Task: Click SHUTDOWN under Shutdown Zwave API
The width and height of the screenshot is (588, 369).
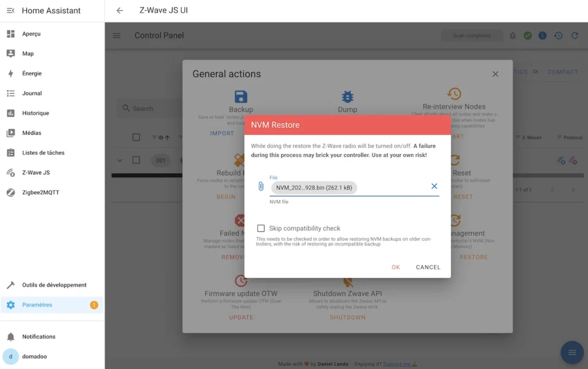Action: click(347, 318)
